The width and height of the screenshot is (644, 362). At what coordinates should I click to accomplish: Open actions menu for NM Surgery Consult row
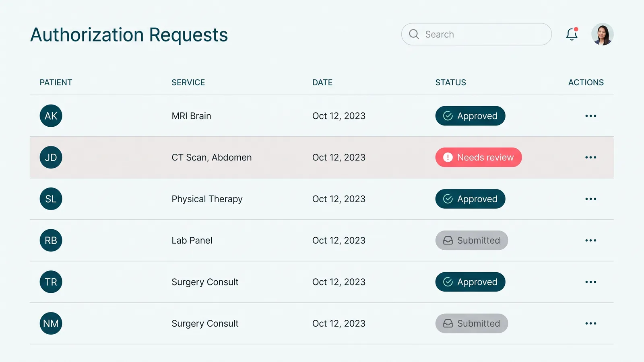point(590,323)
